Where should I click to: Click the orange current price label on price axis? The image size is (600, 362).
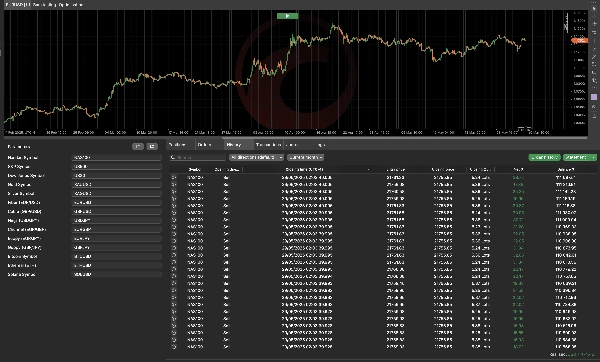(579, 40)
